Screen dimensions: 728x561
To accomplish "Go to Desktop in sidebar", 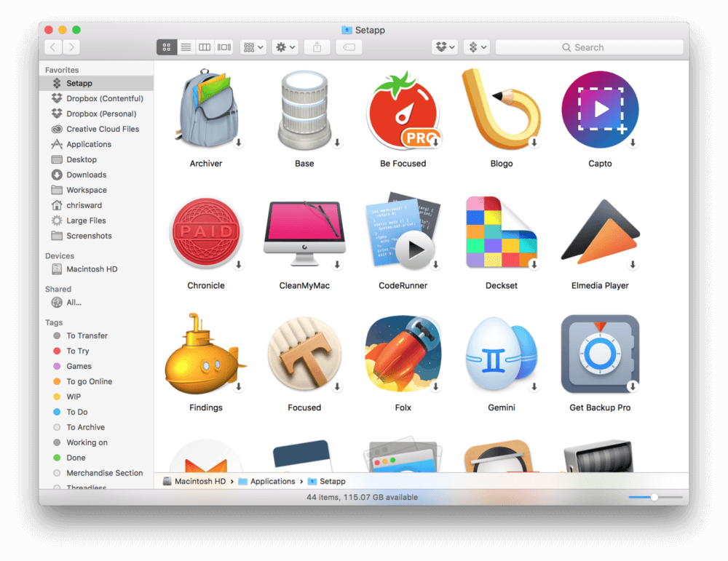I will 96,160.
